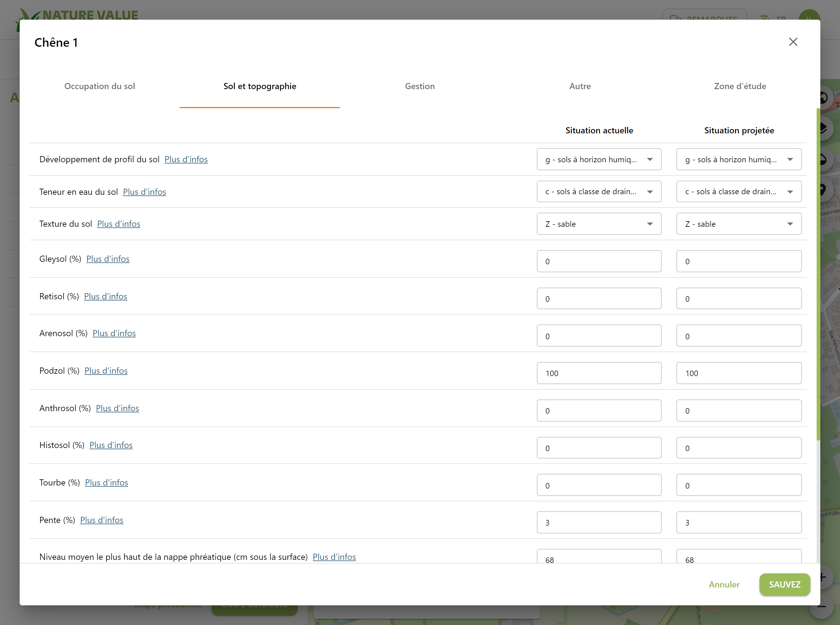Select the Sol et topographie tab

point(260,86)
